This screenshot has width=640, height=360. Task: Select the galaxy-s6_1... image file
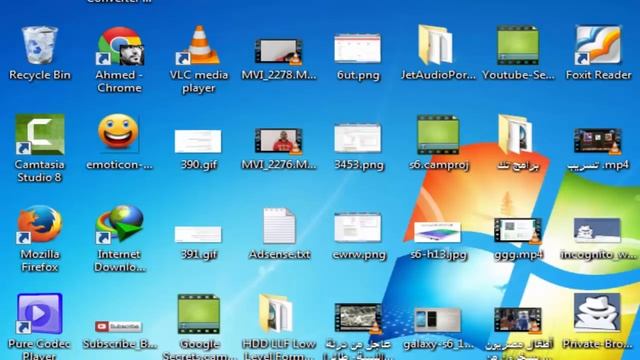click(437, 320)
